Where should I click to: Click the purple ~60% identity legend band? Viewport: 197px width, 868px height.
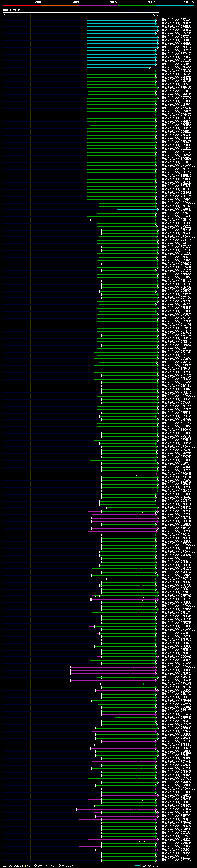99,6
